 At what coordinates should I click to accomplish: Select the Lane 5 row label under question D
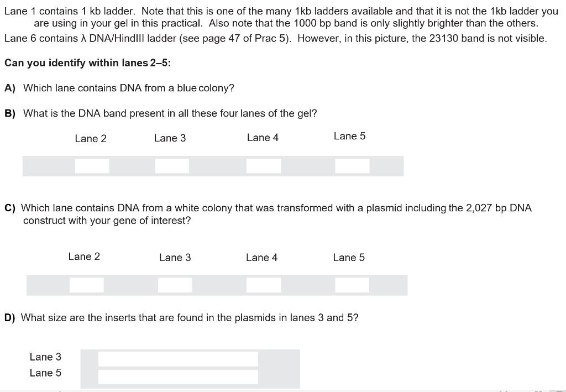pyautogui.click(x=45, y=373)
